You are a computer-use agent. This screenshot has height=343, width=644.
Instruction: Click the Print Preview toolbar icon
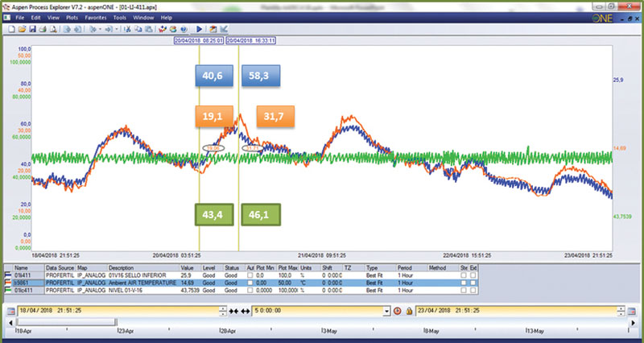click(x=53, y=29)
